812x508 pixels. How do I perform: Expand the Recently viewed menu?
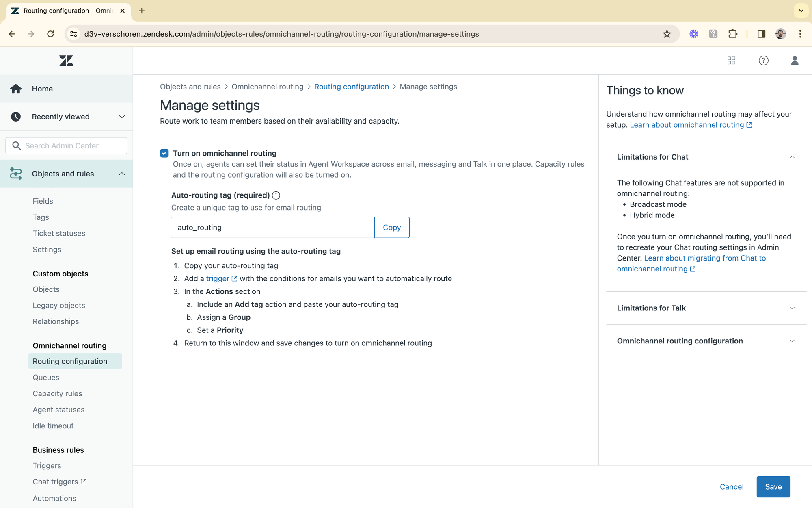pyautogui.click(x=121, y=117)
